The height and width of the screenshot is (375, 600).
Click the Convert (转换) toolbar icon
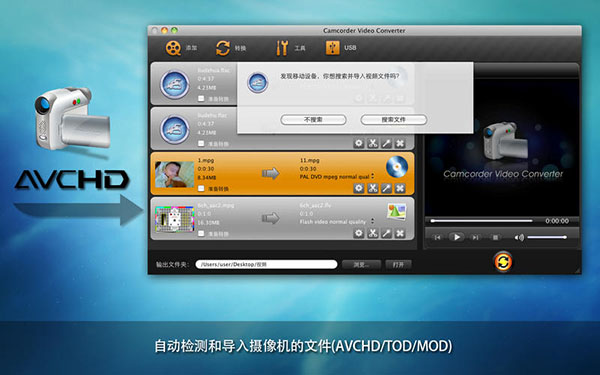(223, 48)
